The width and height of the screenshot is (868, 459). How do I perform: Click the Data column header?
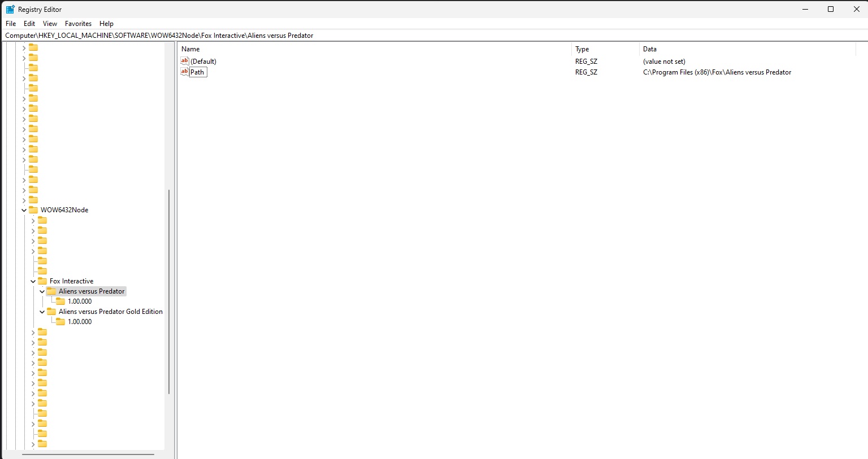748,49
